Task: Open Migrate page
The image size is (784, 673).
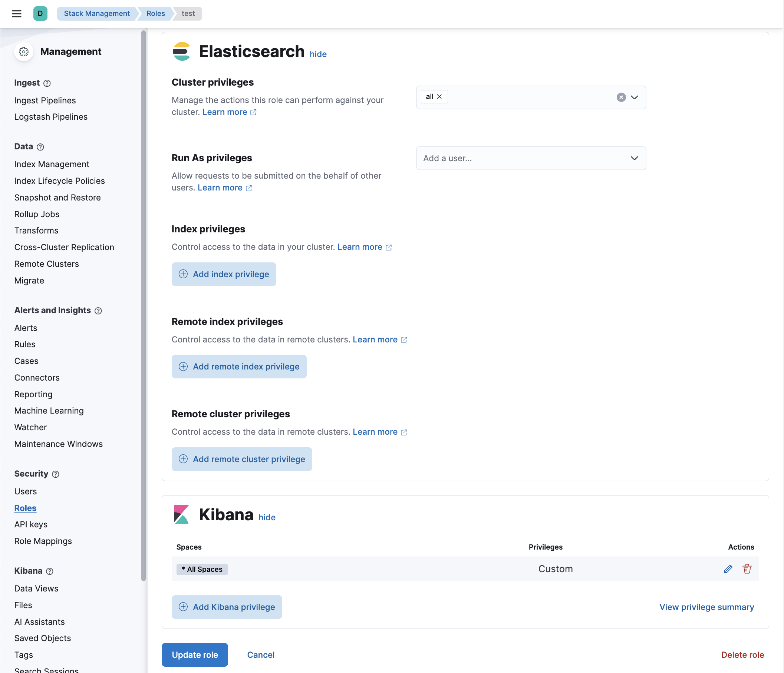Action: (29, 281)
